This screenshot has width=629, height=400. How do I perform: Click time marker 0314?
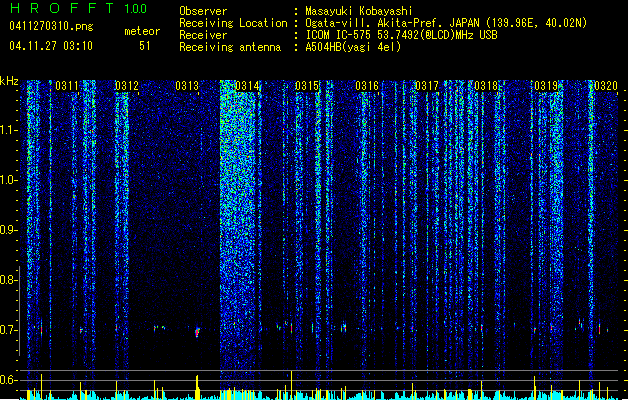click(247, 86)
